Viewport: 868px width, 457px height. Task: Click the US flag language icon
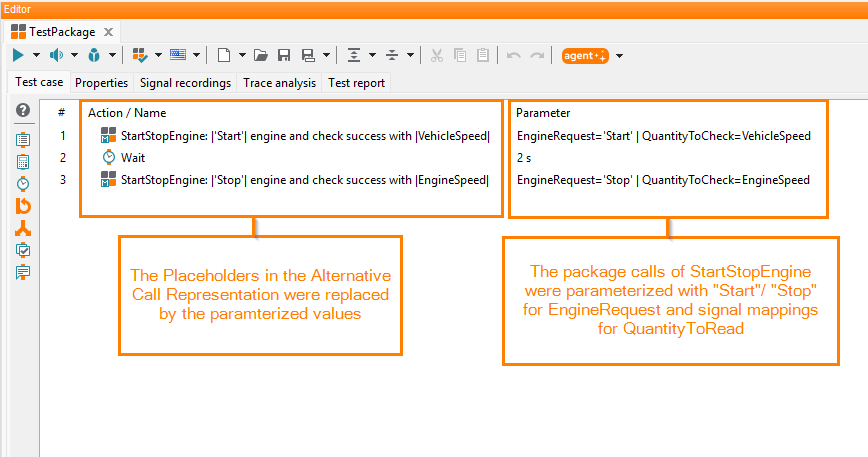pyautogui.click(x=178, y=55)
